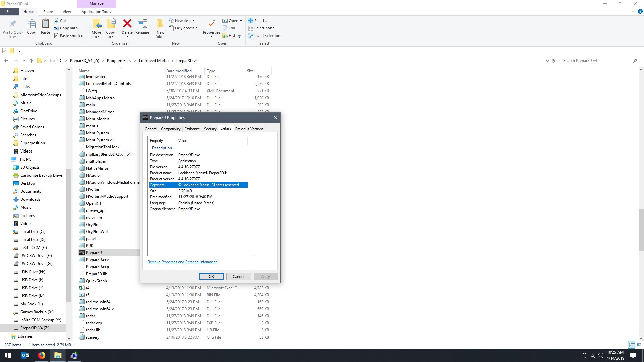This screenshot has width=644, height=362.
Task: Create a New folder from ribbon
Action: coord(160,28)
